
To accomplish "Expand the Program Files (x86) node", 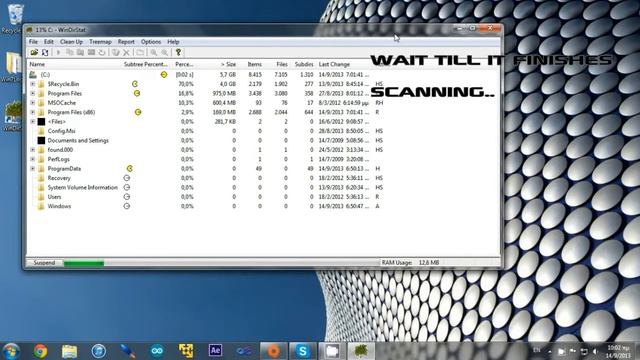I will click(x=33, y=112).
